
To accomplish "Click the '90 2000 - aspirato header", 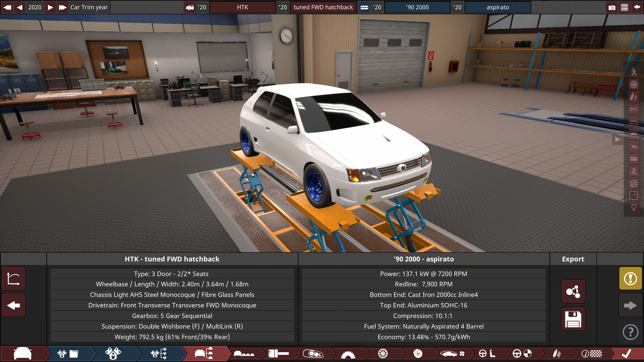I will 424,259.
